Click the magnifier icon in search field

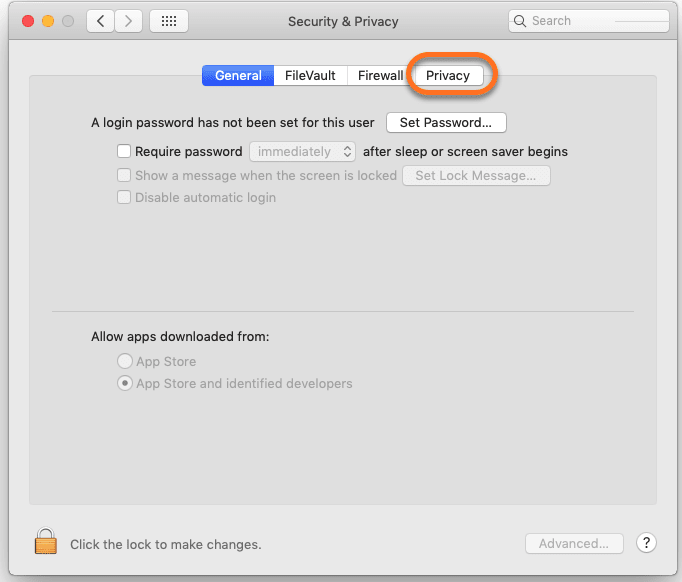coord(521,21)
